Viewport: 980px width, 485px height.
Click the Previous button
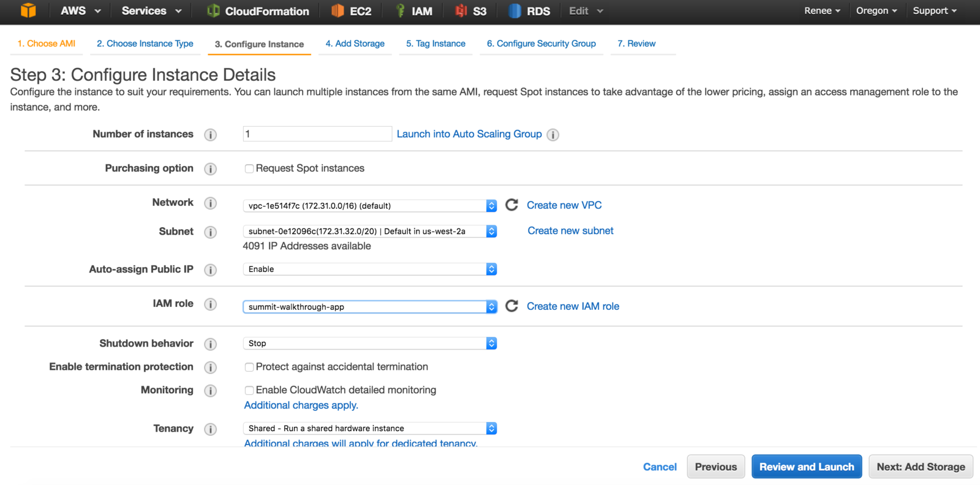[716, 467]
